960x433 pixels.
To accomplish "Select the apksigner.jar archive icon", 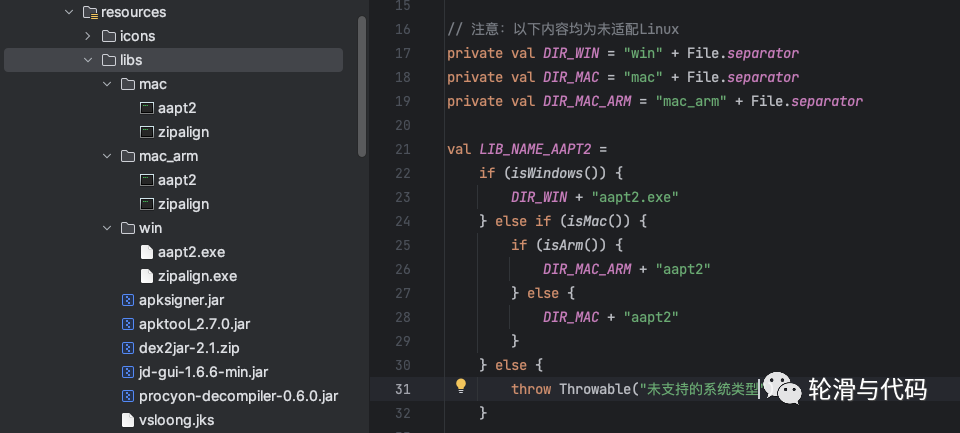I will click(x=127, y=300).
